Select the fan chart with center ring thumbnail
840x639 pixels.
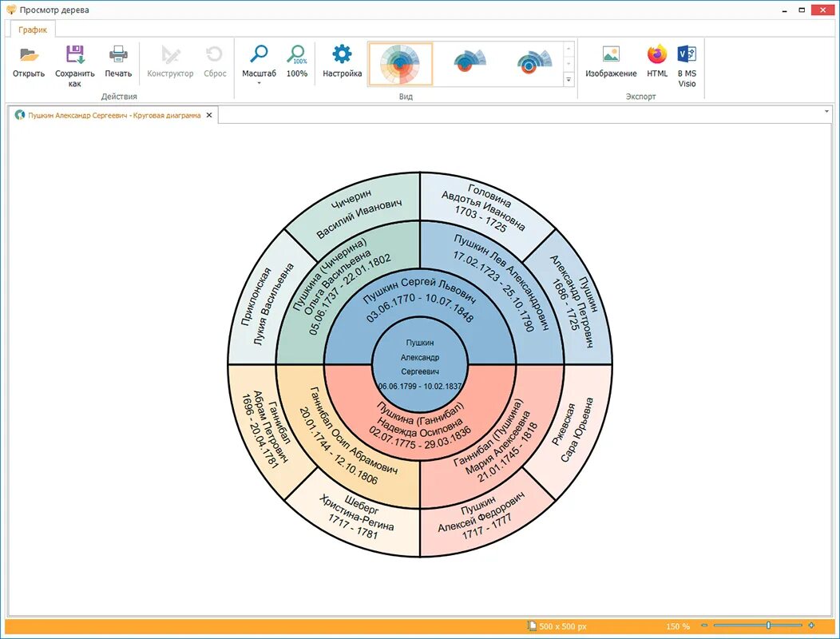click(535, 64)
